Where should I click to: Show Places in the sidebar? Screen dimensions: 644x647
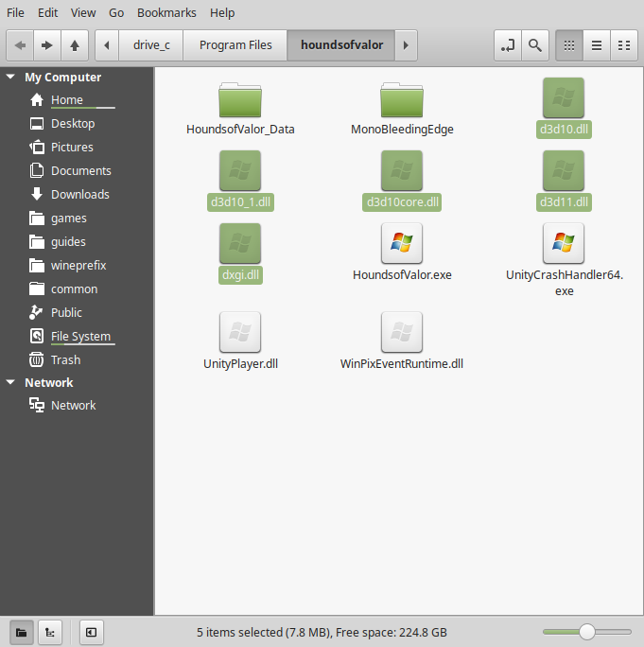(x=22, y=632)
